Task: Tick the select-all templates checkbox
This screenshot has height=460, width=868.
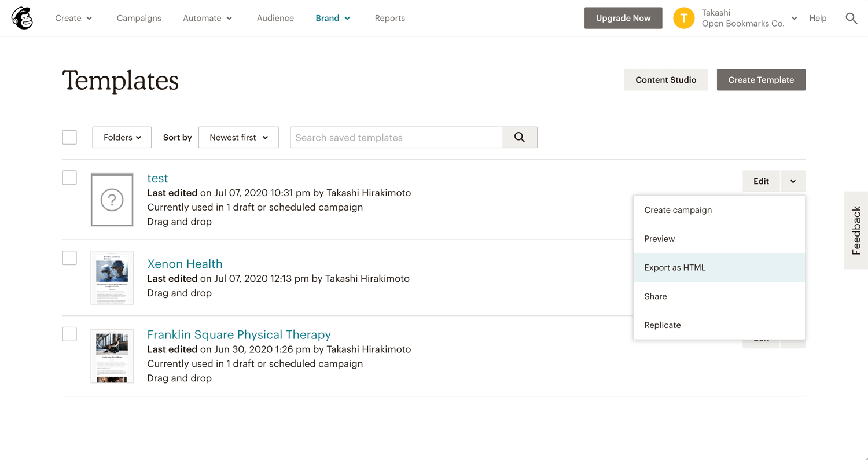Action: click(x=69, y=137)
